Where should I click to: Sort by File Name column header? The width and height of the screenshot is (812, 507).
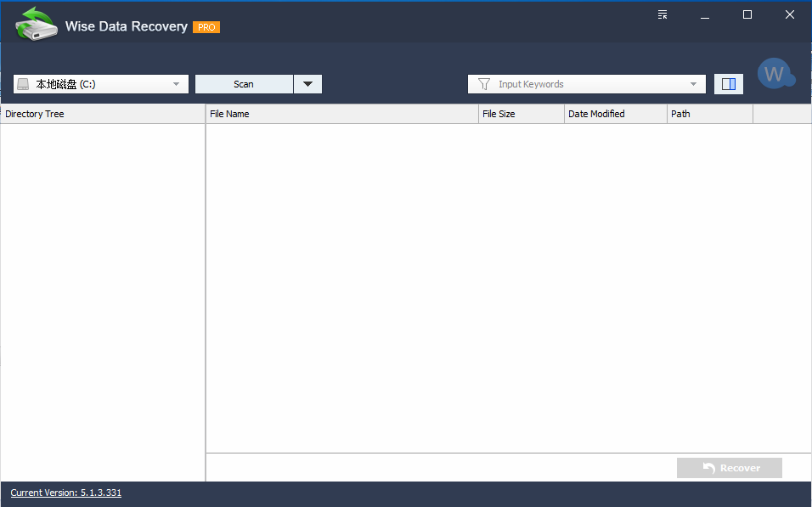tap(342, 114)
